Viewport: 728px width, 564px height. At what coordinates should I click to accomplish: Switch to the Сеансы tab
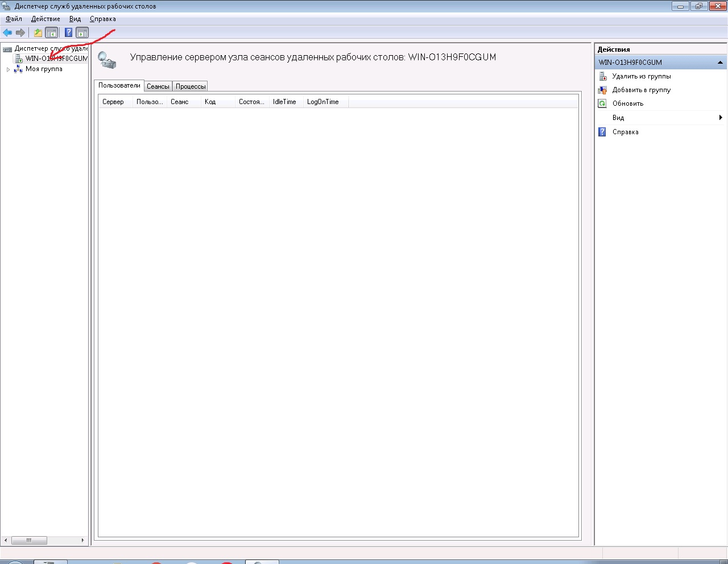pyautogui.click(x=158, y=86)
